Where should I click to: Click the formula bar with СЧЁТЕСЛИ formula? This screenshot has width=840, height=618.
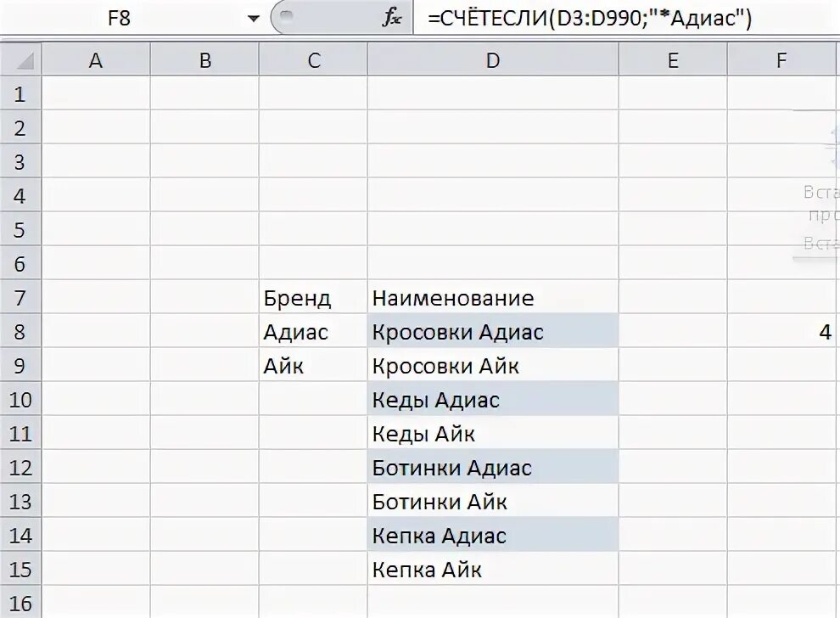(625, 18)
